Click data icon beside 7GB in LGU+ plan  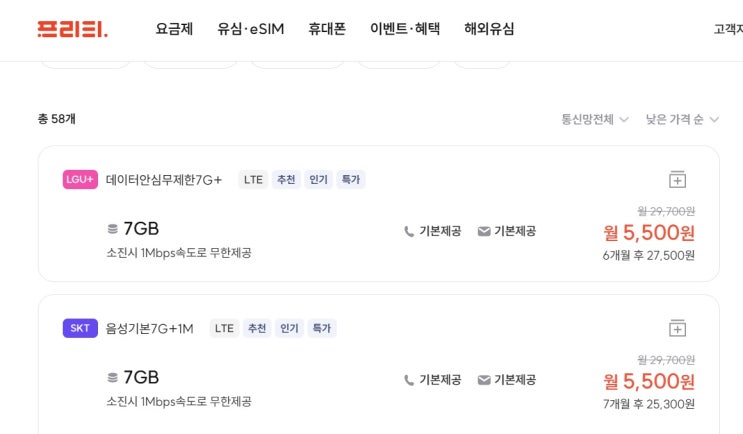[x=112, y=229]
